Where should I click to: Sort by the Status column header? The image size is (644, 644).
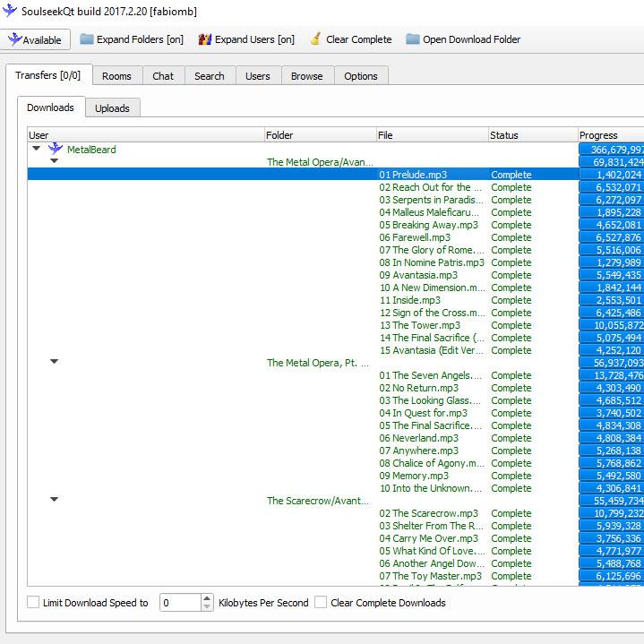(x=533, y=135)
